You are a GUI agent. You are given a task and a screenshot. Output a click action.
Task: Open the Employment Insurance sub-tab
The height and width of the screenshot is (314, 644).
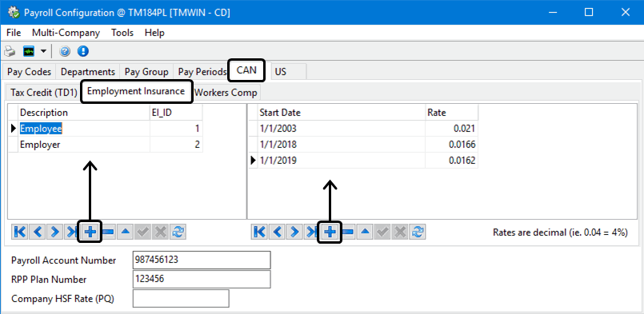(x=136, y=91)
